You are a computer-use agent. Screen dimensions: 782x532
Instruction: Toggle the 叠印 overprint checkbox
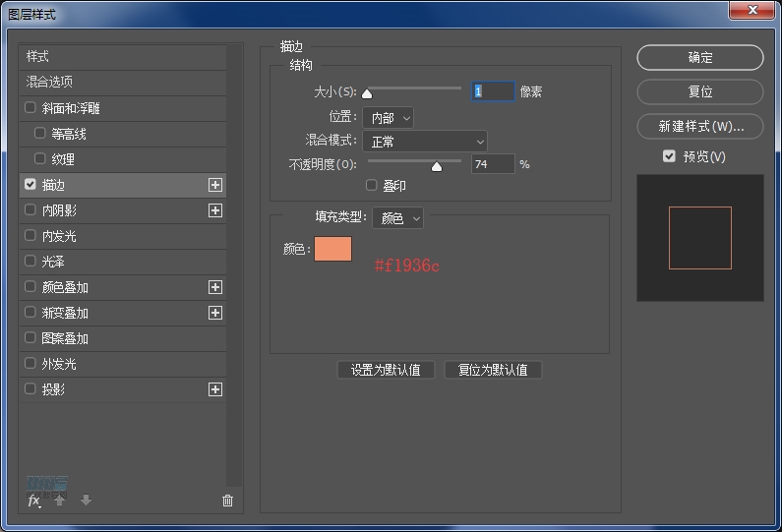pyautogui.click(x=372, y=185)
